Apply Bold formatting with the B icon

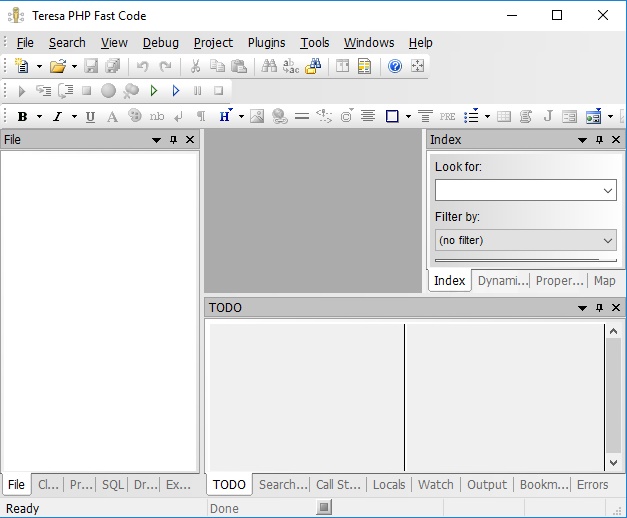22,116
